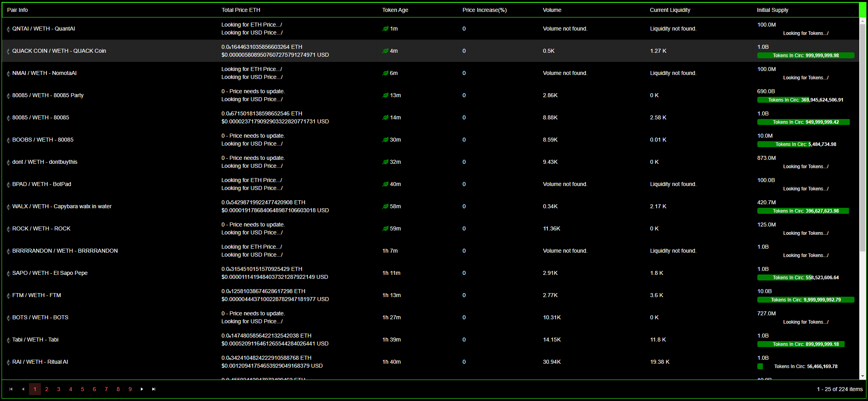Viewport: 868px width, 401px height.
Task: Select BRRRRANDON / WETH pair row
Action: [65, 251]
